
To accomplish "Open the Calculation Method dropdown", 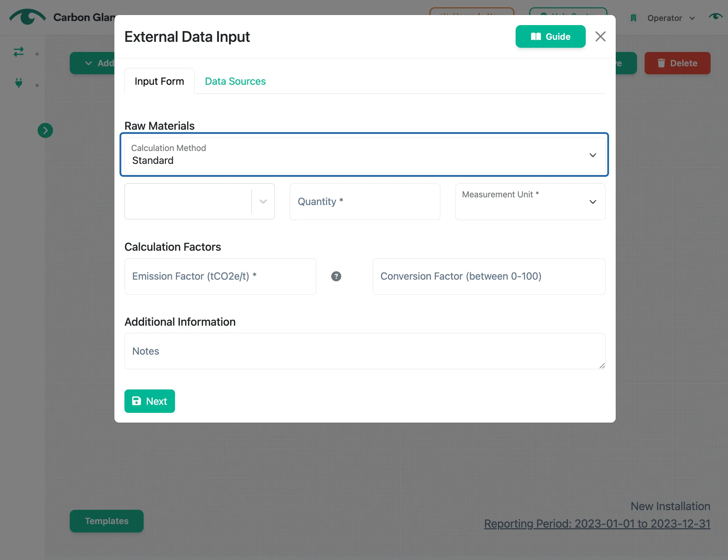I will click(x=365, y=155).
